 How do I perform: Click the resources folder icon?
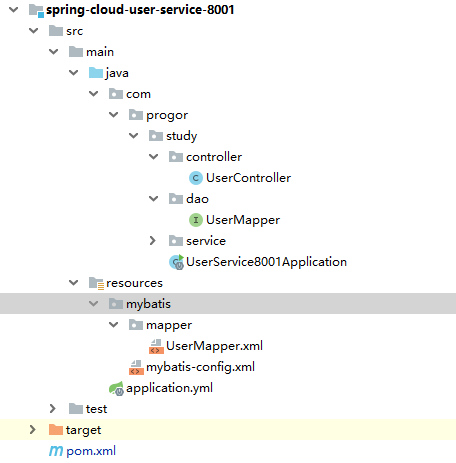click(96, 283)
